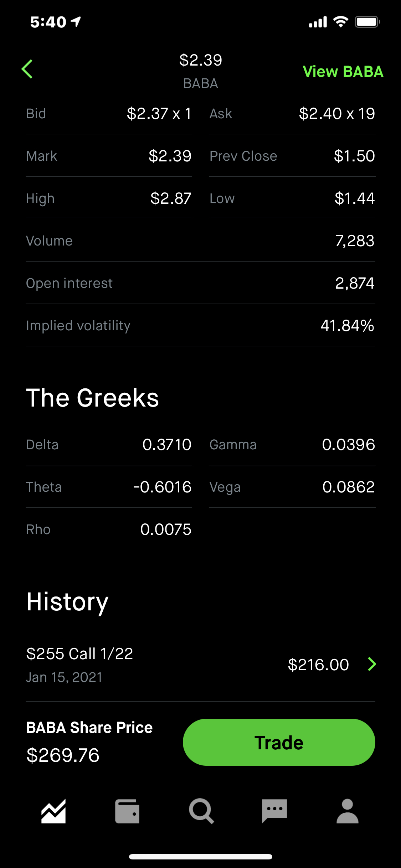Tap the Implied volatility row
Screen dimensions: 401x868
[200, 326]
